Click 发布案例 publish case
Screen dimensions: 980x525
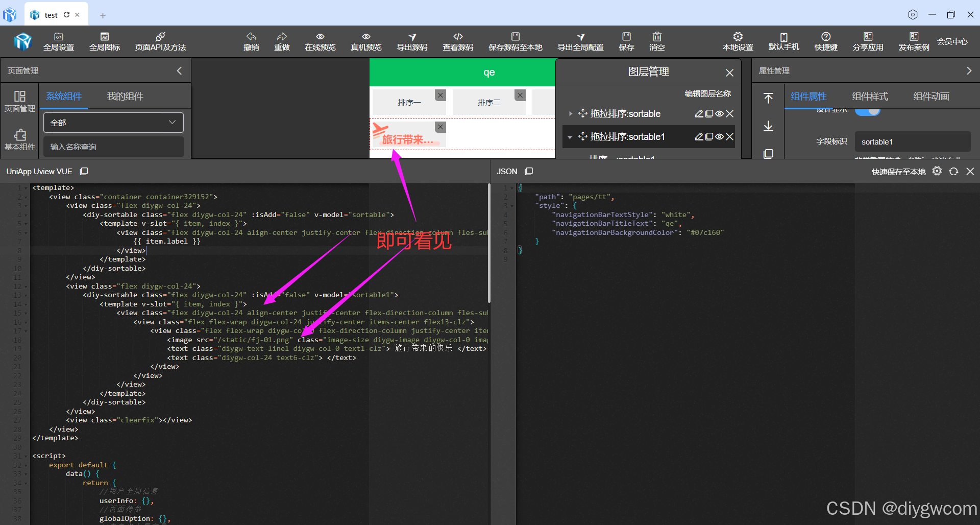pos(914,42)
